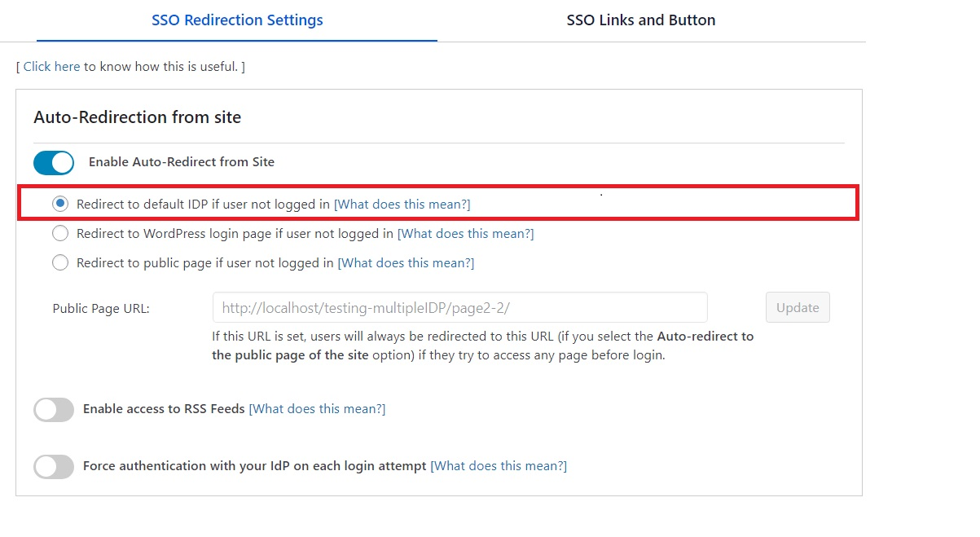The image size is (980, 537).
Task: Open 'What does this mean?' for public page
Action: (x=406, y=263)
